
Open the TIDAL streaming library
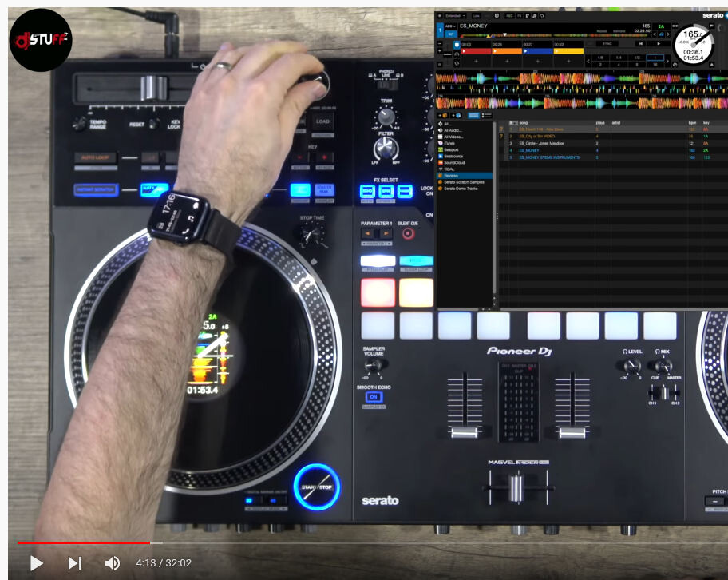(x=446, y=169)
